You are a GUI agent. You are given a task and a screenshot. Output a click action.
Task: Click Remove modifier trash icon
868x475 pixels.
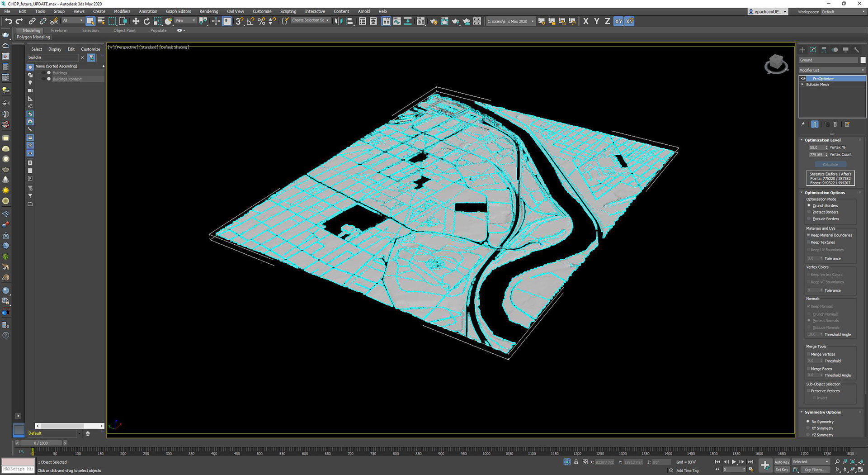pyautogui.click(x=835, y=124)
